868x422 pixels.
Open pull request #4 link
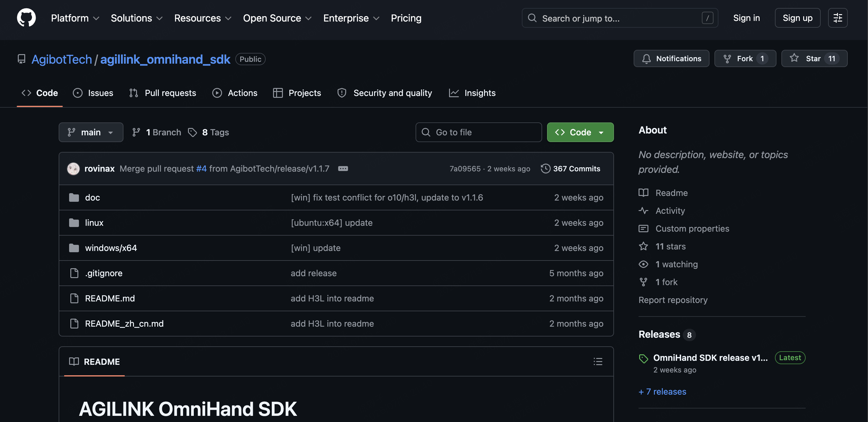point(201,169)
